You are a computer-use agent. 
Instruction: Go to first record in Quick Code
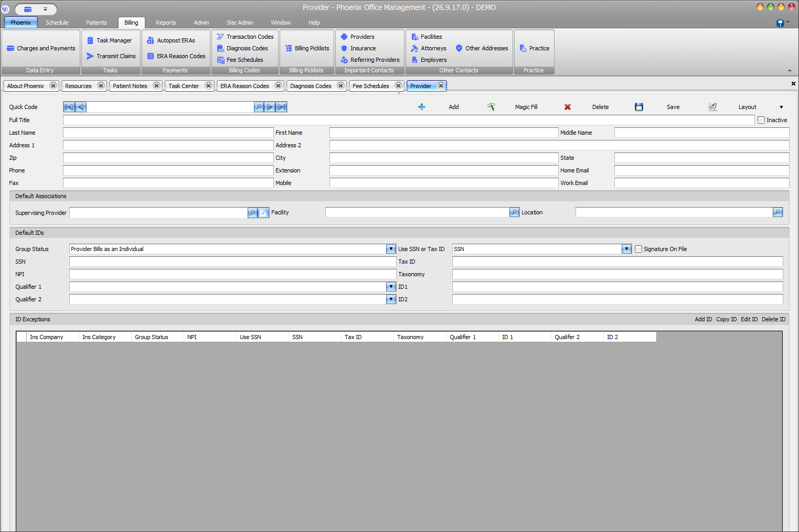tap(69, 107)
